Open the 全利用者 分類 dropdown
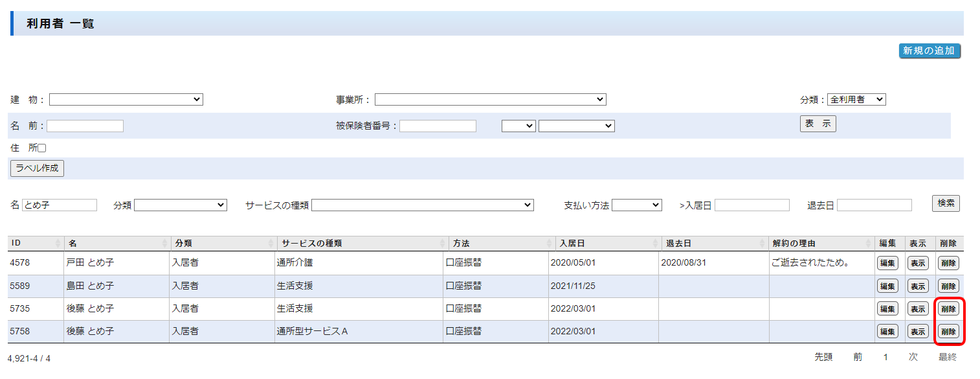Image resolution: width=980 pixels, height=379 pixels. click(856, 100)
